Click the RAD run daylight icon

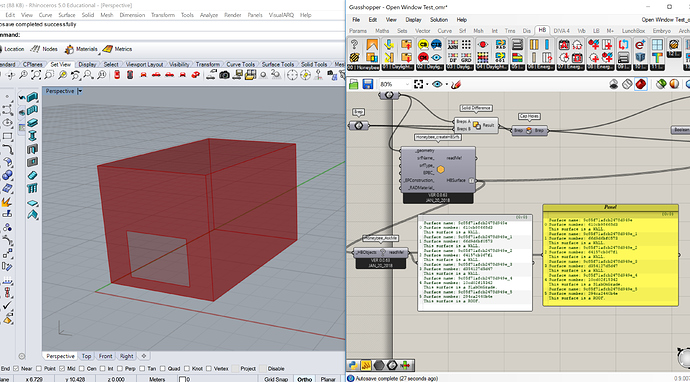[x=500, y=44]
